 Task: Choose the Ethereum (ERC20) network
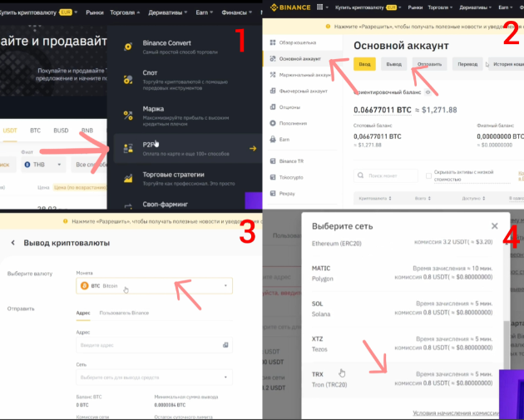point(402,243)
